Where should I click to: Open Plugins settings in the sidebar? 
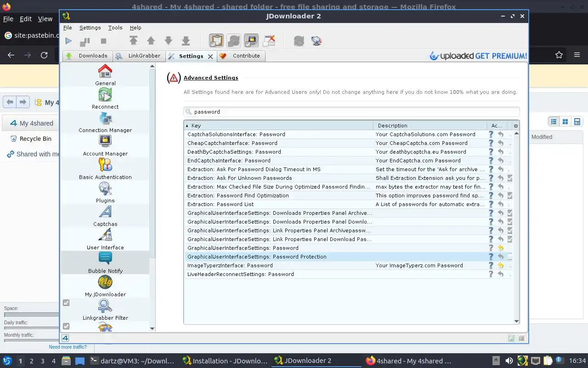[105, 193]
